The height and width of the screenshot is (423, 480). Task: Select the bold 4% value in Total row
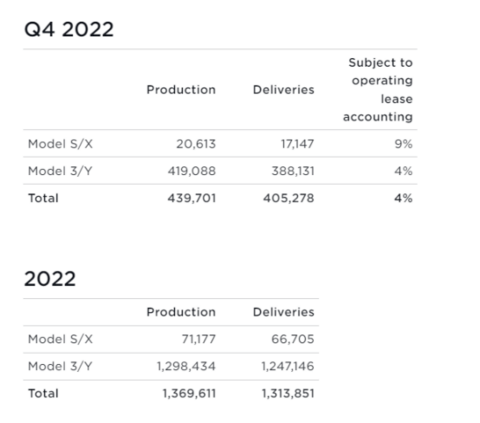(x=403, y=198)
